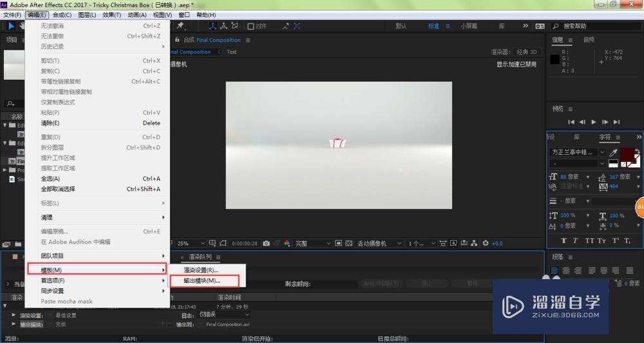The image size is (644, 343).
Task: Open the 字符 panel menu icon
Action: click(x=618, y=137)
